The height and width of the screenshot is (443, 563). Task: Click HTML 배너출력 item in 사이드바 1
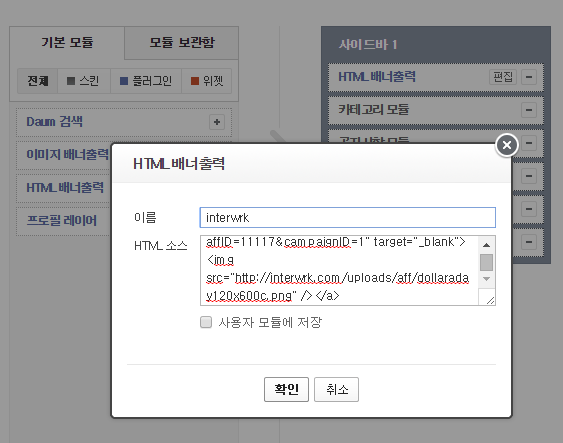click(436, 77)
